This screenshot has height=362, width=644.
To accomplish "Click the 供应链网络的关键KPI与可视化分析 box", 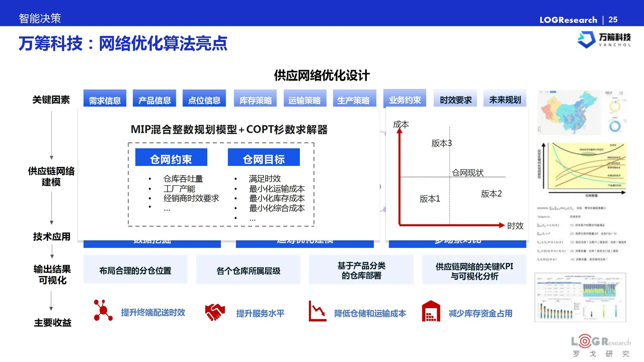I will pos(474,269).
